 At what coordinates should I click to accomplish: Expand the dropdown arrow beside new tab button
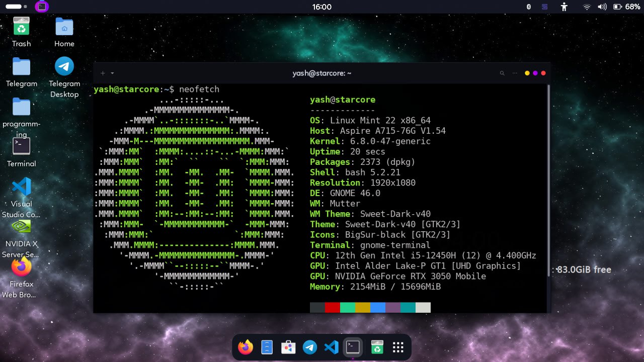(x=112, y=73)
